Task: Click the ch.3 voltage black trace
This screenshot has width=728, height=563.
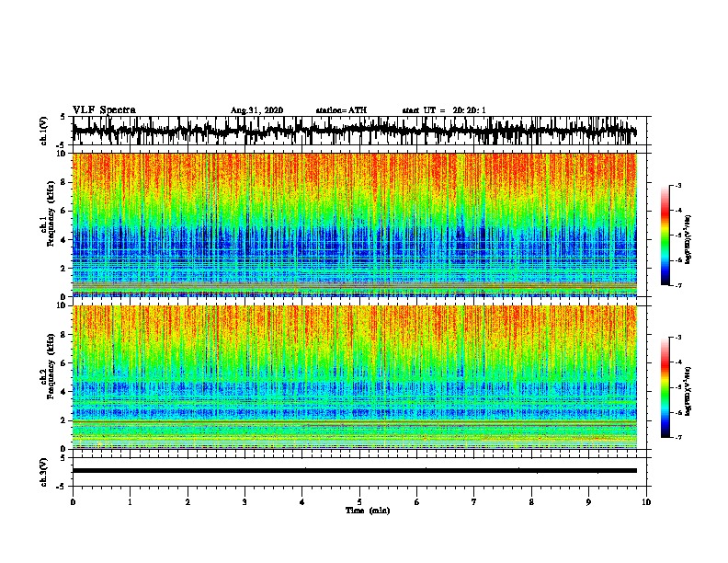Action: [355, 471]
